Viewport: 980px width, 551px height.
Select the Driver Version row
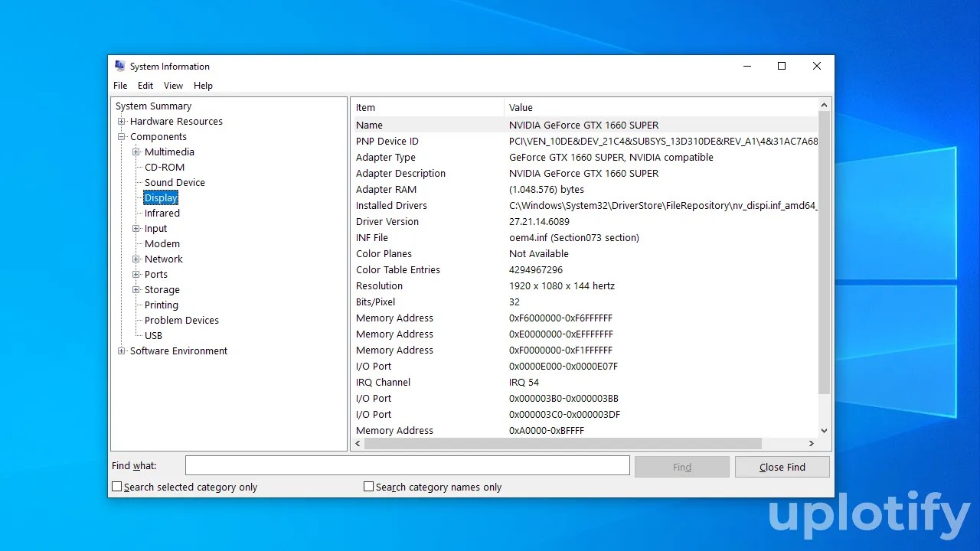[x=585, y=221]
